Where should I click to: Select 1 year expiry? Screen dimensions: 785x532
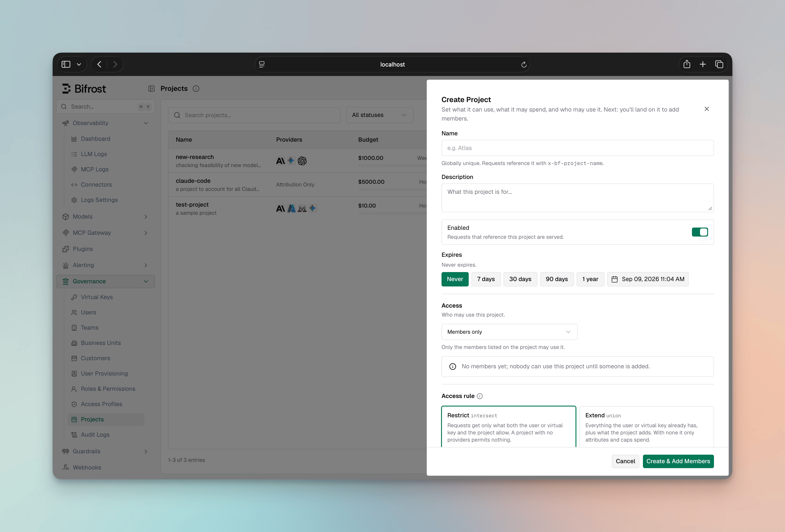point(590,279)
